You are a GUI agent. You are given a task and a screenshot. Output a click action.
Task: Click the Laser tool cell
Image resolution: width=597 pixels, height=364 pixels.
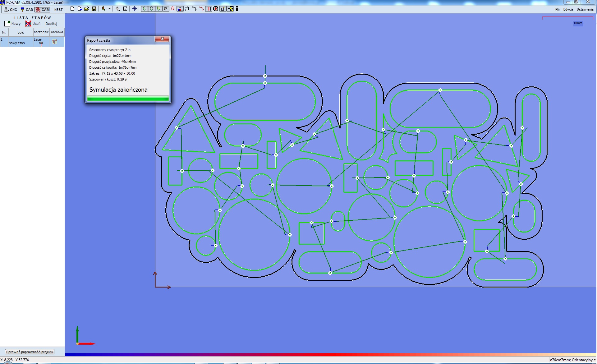point(41,42)
